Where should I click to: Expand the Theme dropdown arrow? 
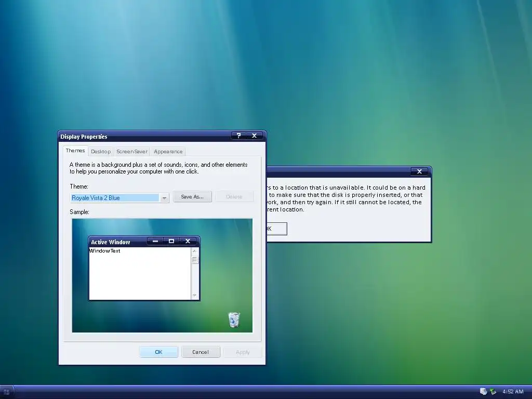click(x=164, y=198)
